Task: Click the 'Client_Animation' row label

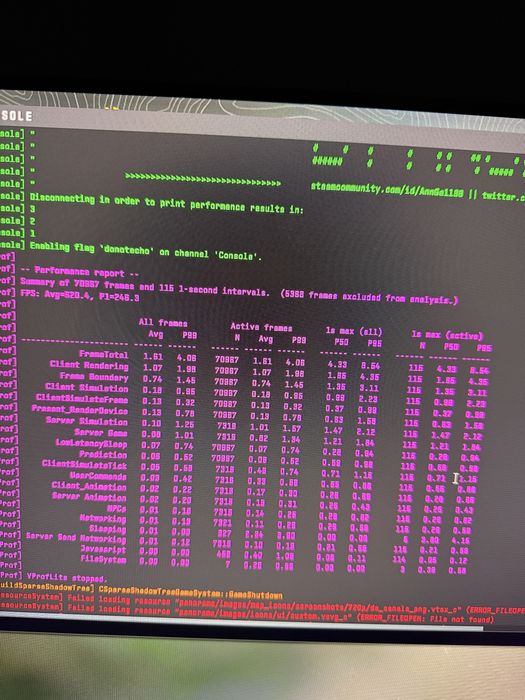Action: (89, 486)
